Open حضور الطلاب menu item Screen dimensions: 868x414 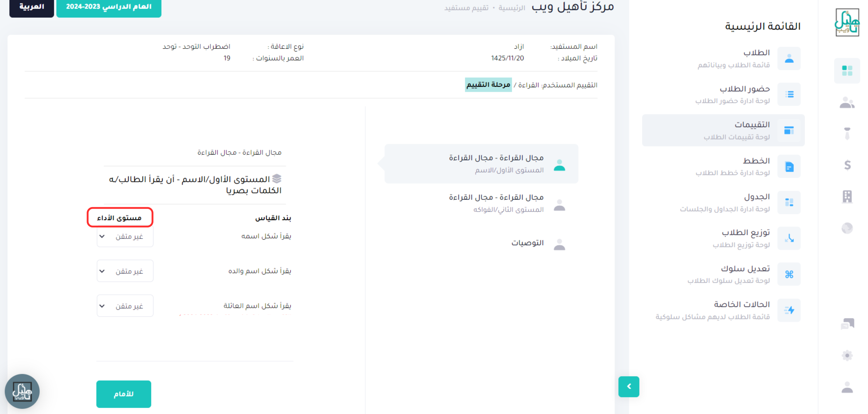point(724,94)
